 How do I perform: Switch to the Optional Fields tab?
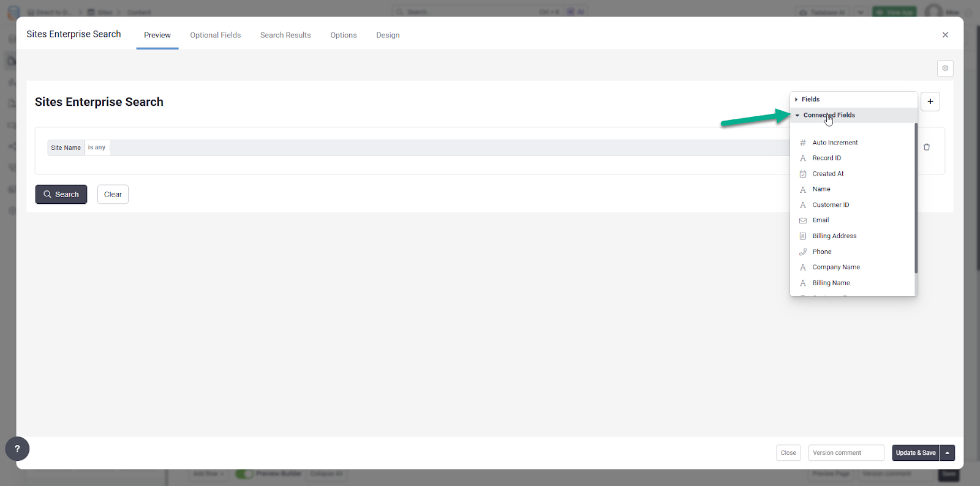point(215,35)
